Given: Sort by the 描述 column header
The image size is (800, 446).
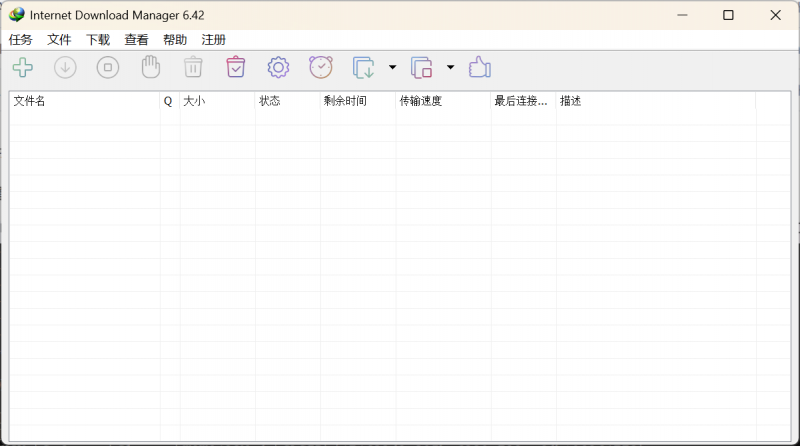Looking at the screenshot, I should pos(656,101).
